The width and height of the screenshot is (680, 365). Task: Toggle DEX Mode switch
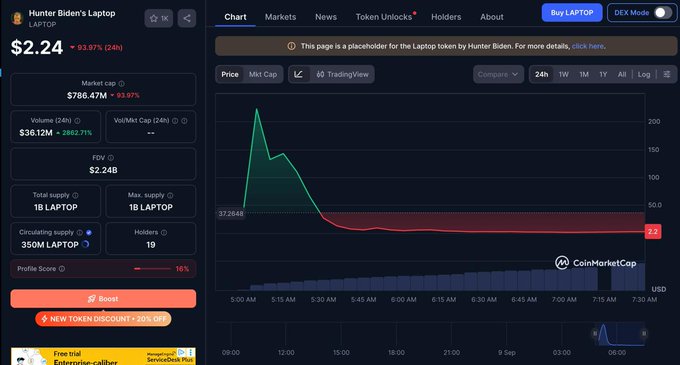(x=663, y=13)
